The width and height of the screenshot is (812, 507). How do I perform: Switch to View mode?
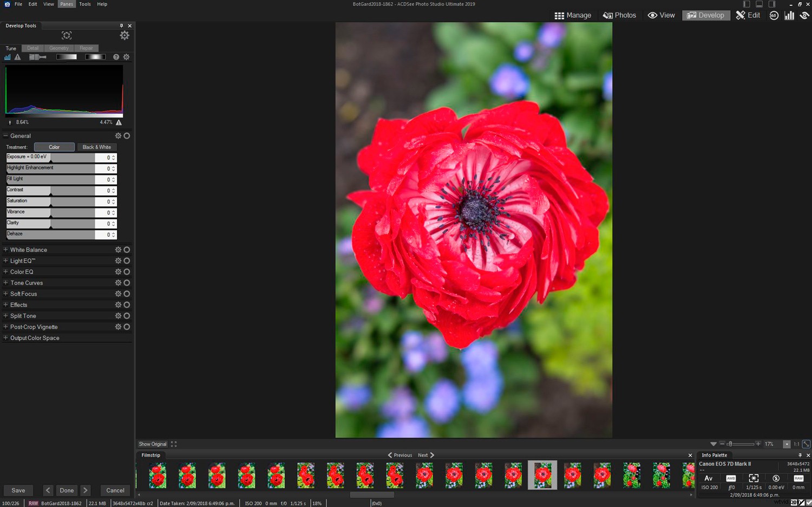tap(661, 15)
